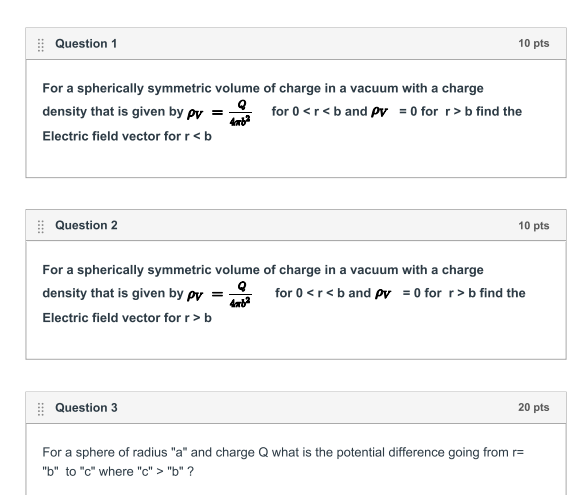584x495 pixels.
Task: Click the "for 0 < r < b" condition in Question 1
Action: point(306,111)
